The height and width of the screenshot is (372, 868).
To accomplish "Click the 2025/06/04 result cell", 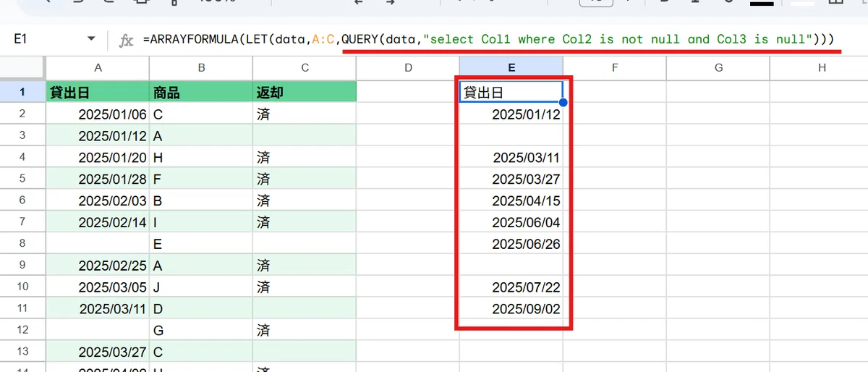I will pyautogui.click(x=511, y=222).
